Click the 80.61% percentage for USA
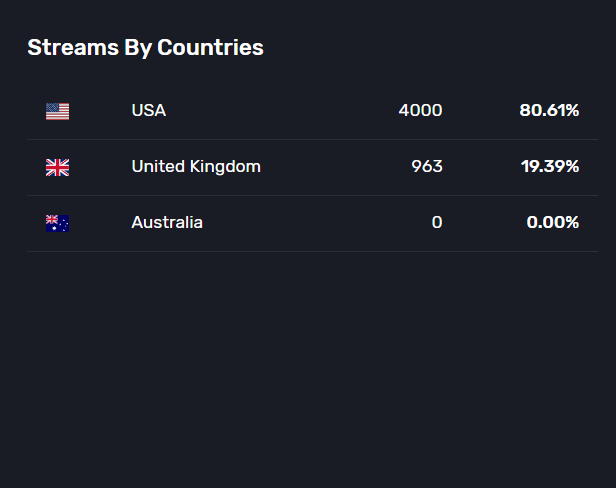Screen dimensions: 616x488 549,110
